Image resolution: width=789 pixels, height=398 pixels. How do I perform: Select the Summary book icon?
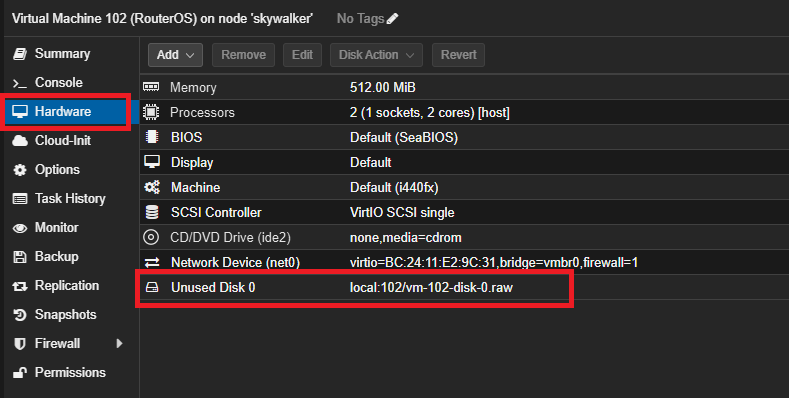coord(20,54)
